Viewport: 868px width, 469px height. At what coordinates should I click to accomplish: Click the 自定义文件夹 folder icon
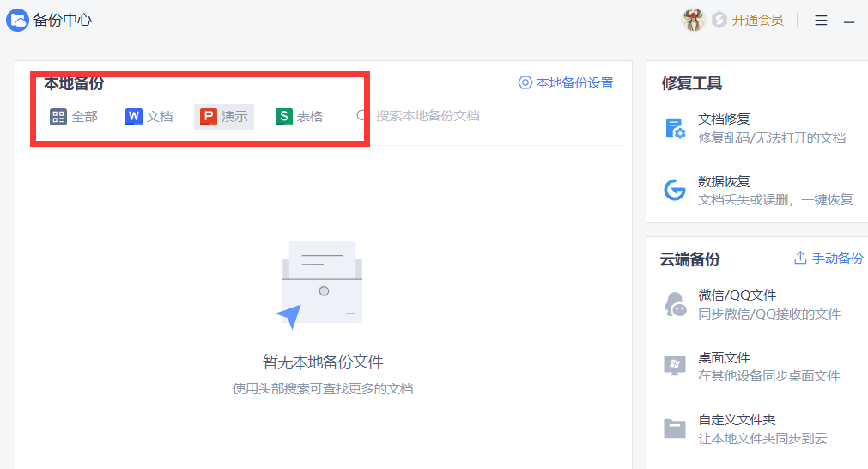point(674,429)
